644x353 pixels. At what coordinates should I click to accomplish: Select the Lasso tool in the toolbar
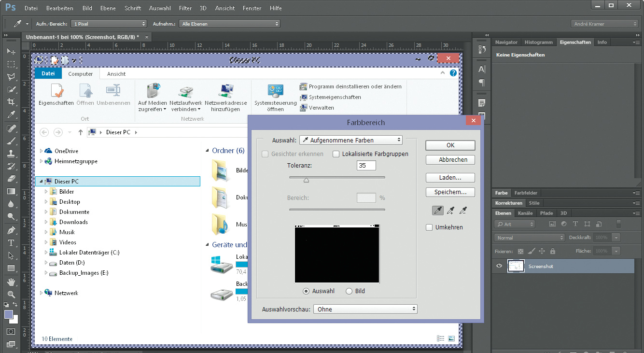[x=11, y=77]
